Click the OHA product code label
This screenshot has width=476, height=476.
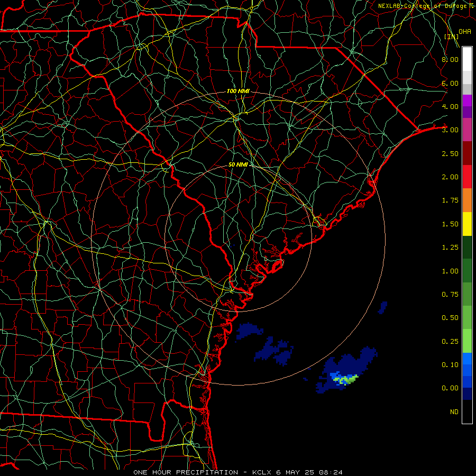click(x=464, y=31)
